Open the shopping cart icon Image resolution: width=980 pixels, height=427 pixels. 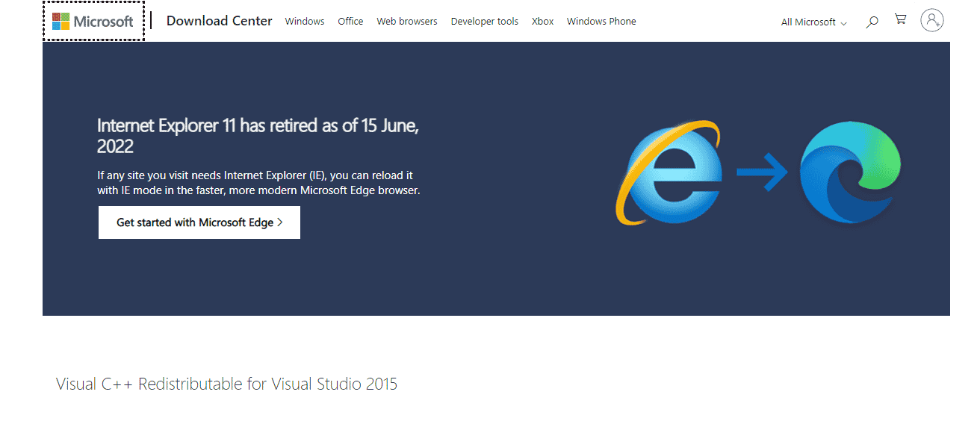click(901, 20)
